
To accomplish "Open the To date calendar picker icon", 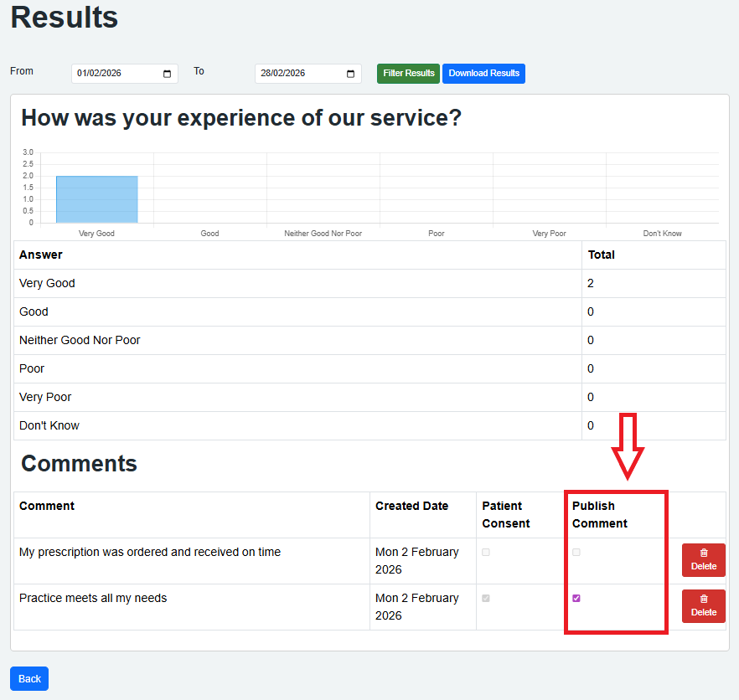I will (x=351, y=74).
